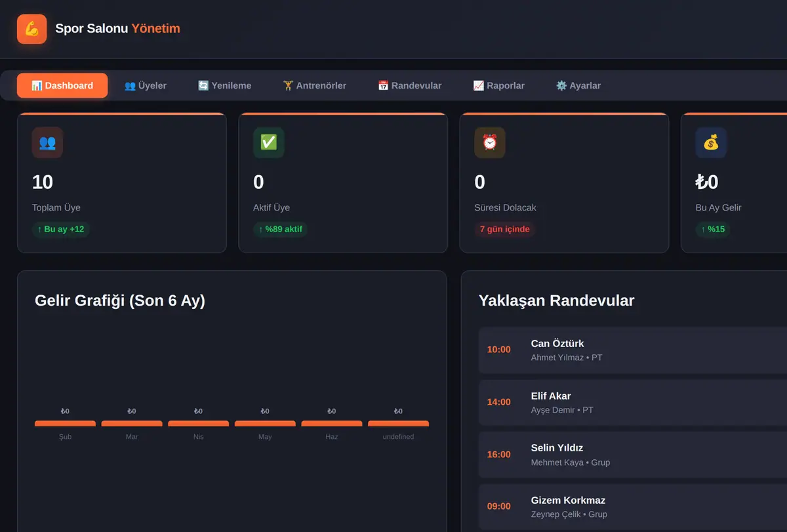
Task: Click the '₺0' monthly revenue value
Action: [x=707, y=182]
